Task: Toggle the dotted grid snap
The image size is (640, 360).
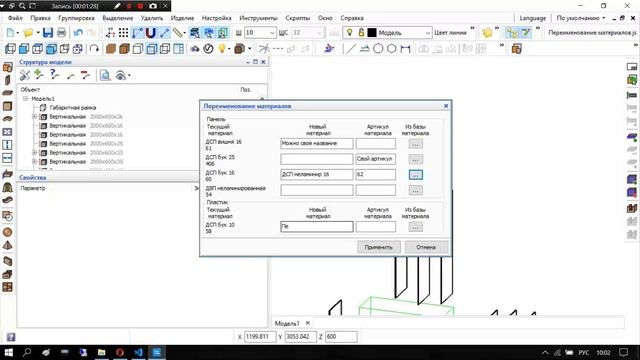Action: point(123,33)
